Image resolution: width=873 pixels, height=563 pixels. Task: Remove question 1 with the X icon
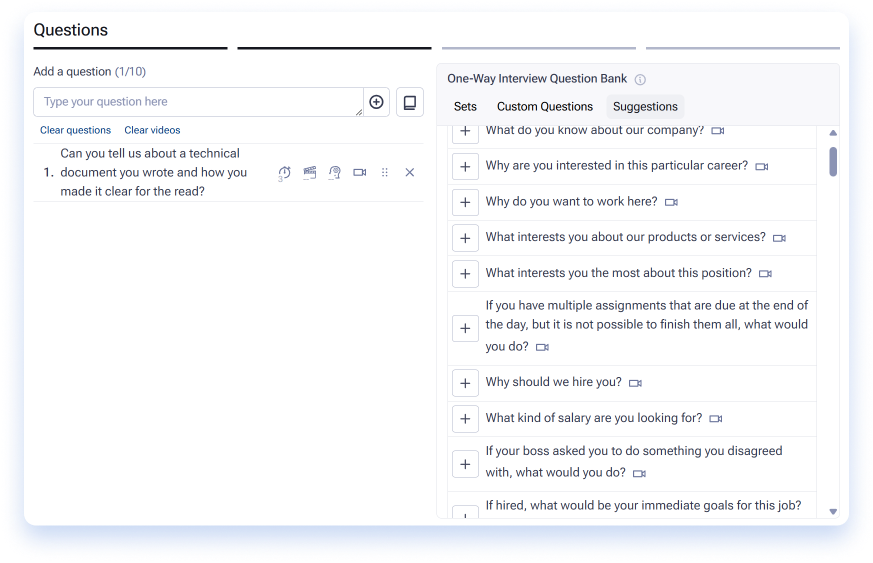(410, 173)
